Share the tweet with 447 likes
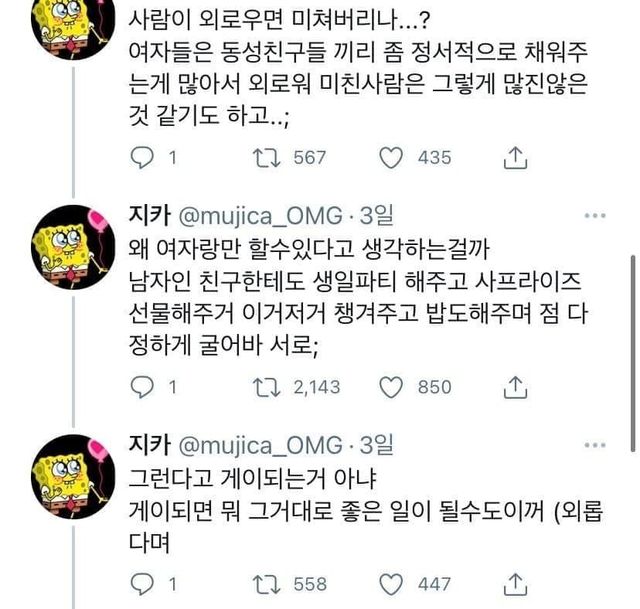This screenshot has width=640, height=609. 515,583
